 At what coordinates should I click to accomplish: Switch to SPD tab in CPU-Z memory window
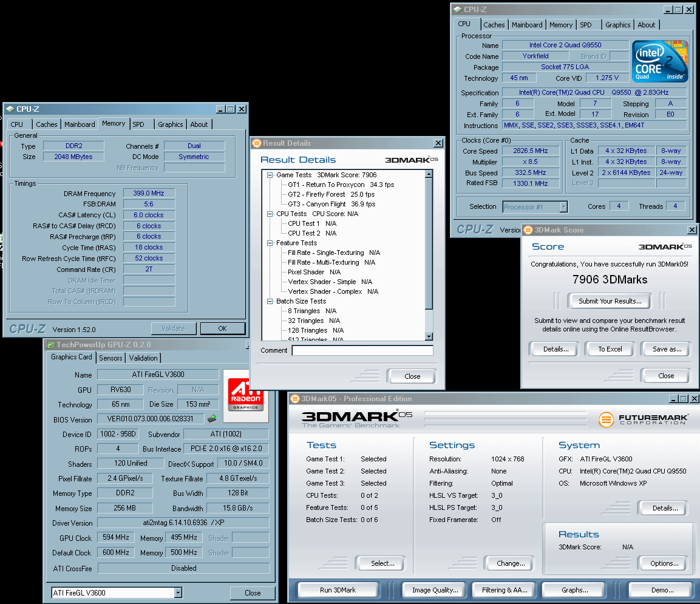click(x=138, y=124)
